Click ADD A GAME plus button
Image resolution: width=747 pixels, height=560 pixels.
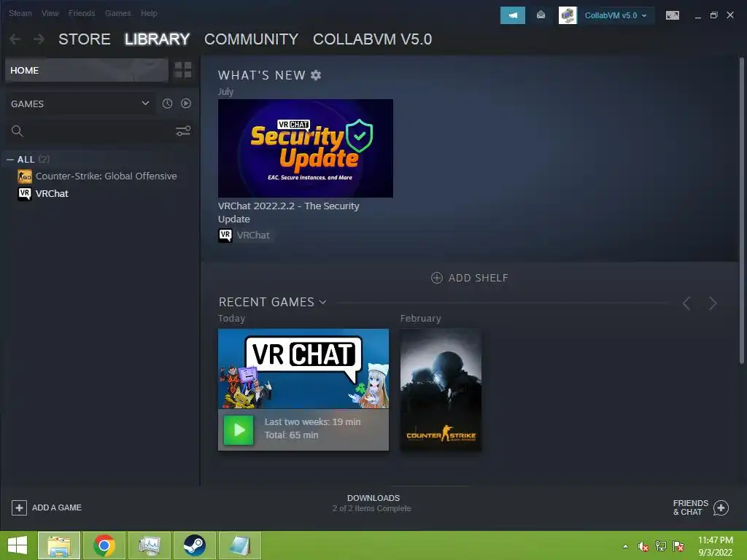click(x=19, y=507)
